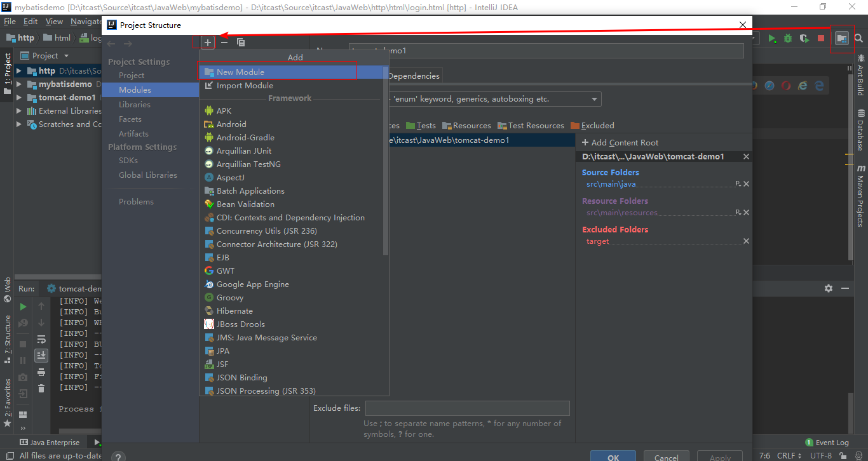868x461 pixels.
Task: Unmark src\main\resources resource folder X
Action: tap(746, 213)
